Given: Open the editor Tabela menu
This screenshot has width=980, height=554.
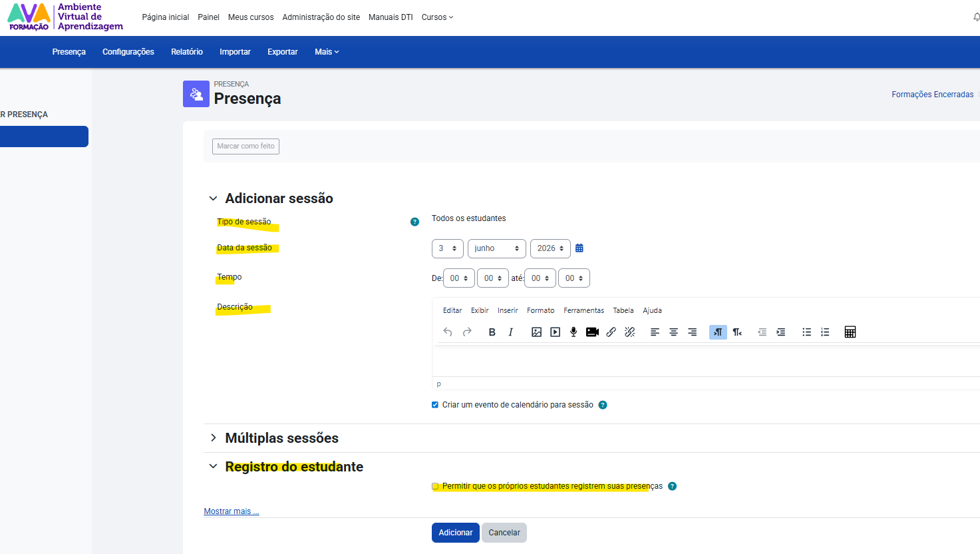Looking at the screenshot, I should (623, 310).
